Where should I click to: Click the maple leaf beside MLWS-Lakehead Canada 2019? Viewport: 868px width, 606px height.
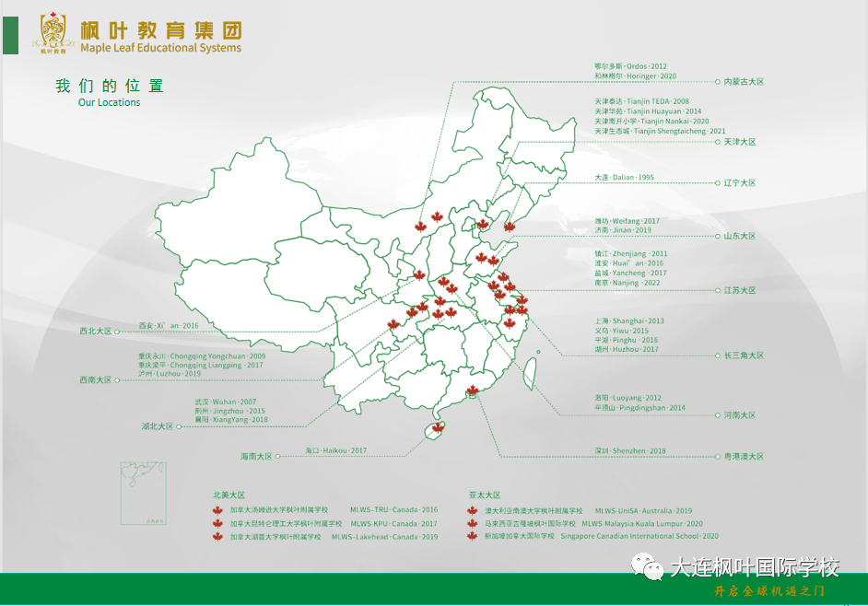218,536
